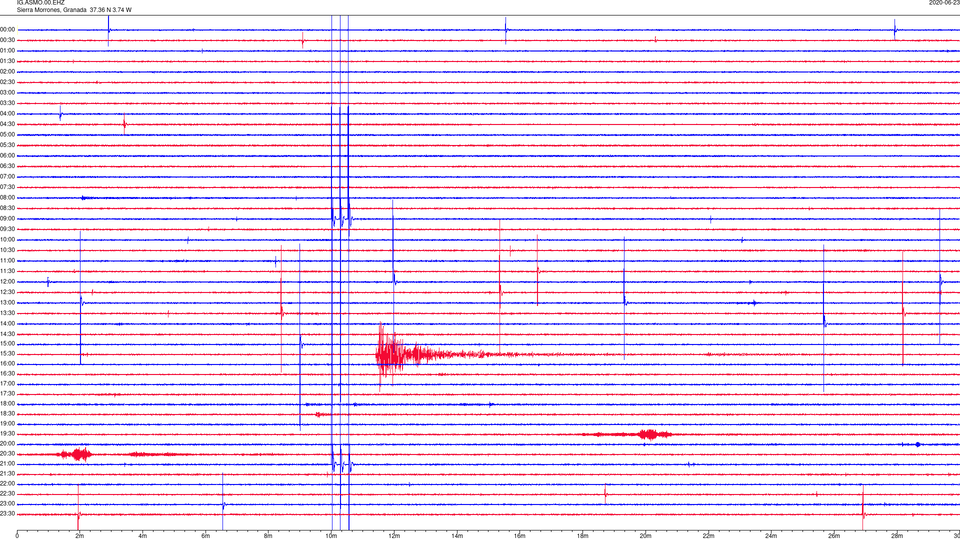960x540 pixels.
Task: Select the 05:30 trace label
Action: pos(7,145)
